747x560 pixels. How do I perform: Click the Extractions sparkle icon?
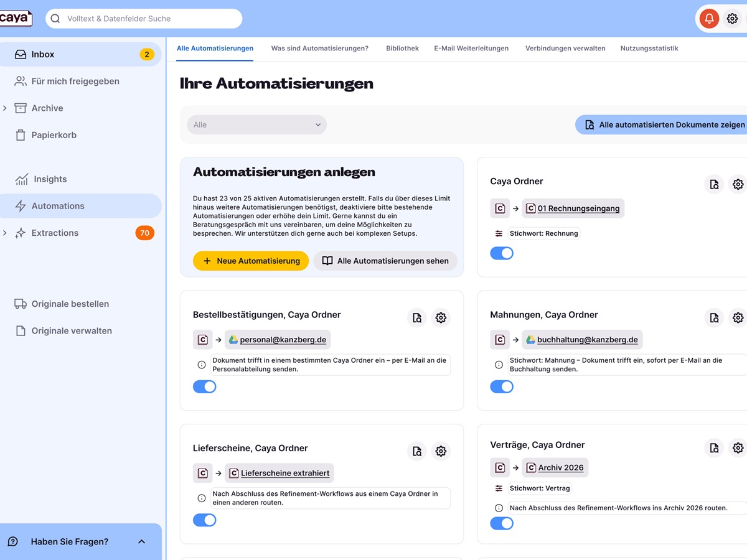coord(21,233)
